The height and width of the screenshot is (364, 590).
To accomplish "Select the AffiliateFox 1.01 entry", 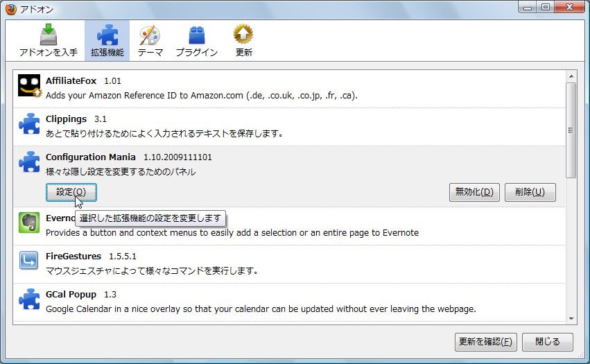I will (x=289, y=89).
